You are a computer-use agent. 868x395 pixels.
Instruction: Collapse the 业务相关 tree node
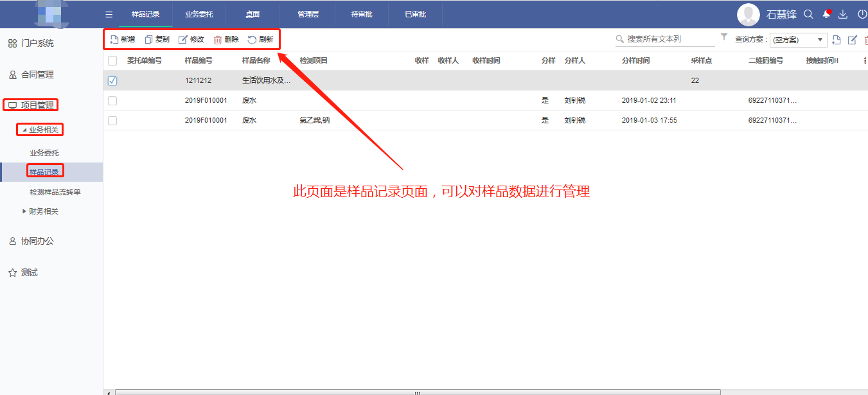[24, 130]
